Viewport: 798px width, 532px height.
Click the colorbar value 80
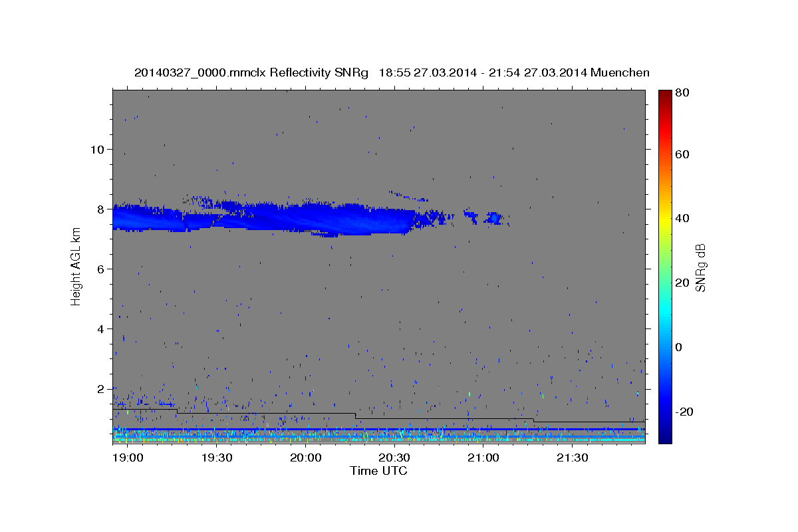[x=682, y=93]
